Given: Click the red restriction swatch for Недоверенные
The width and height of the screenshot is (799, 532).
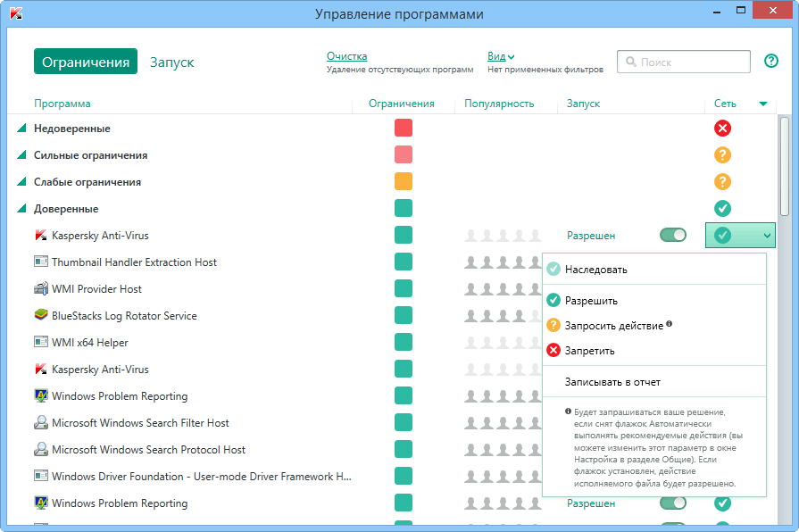Looking at the screenshot, I should (403, 128).
